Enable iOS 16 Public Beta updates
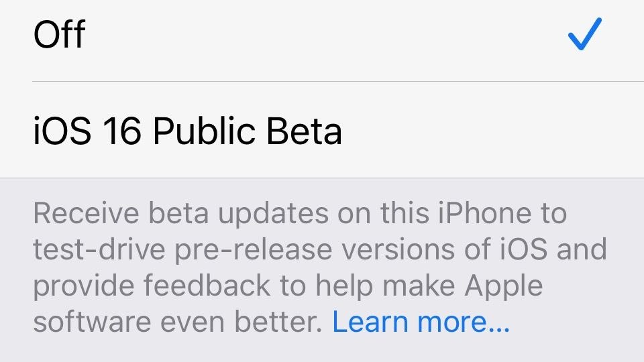This screenshot has height=362, width=644. coord(322,129)
